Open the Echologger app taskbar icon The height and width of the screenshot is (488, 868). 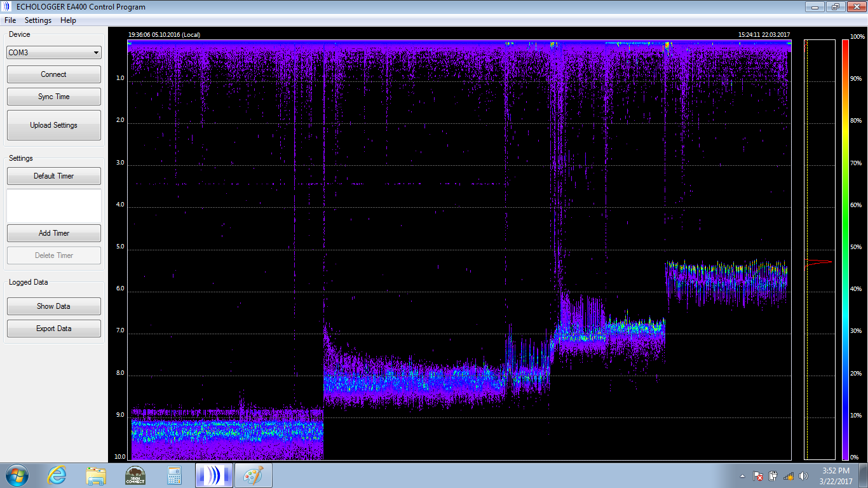214,475
